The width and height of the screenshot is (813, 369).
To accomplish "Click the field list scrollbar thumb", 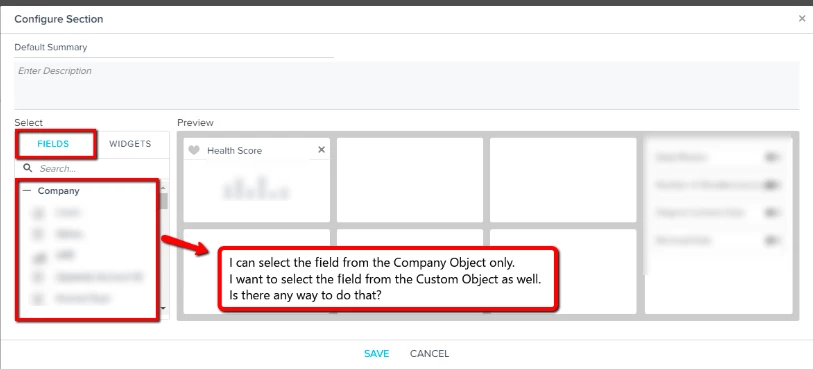I will tap(164, 201).
